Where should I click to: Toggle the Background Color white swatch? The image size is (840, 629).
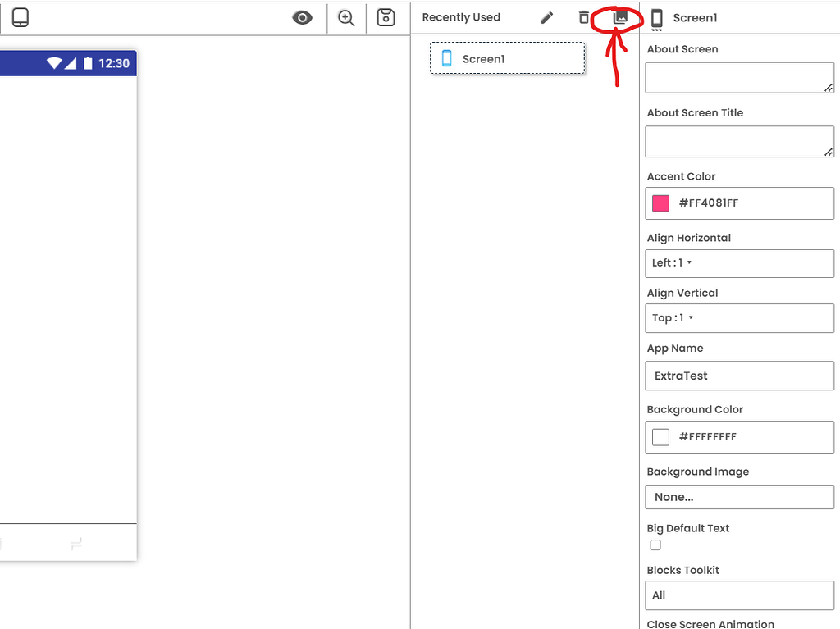tap(660, 436)
